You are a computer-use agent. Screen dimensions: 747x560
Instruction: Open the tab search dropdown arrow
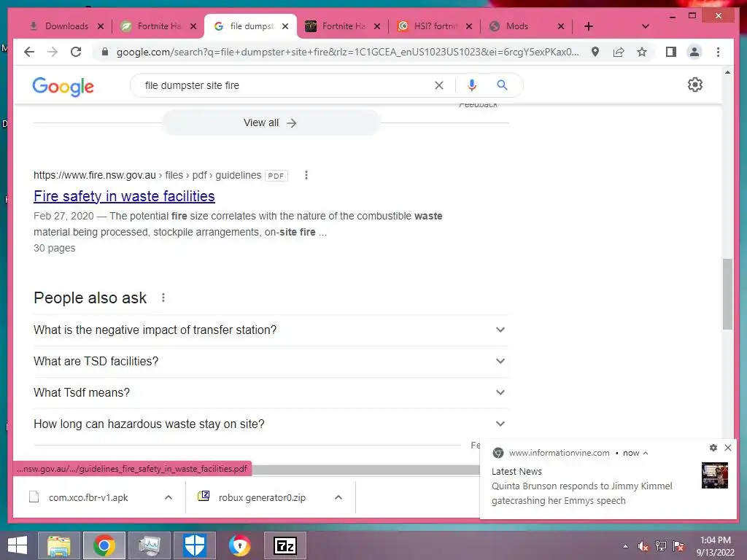tap(646, 26)
